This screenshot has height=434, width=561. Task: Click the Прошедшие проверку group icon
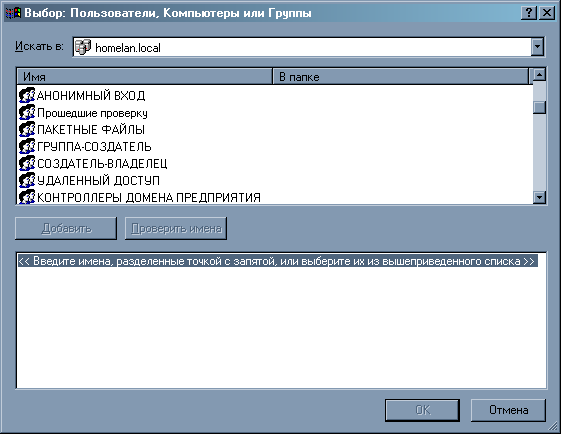coord(27,112)
